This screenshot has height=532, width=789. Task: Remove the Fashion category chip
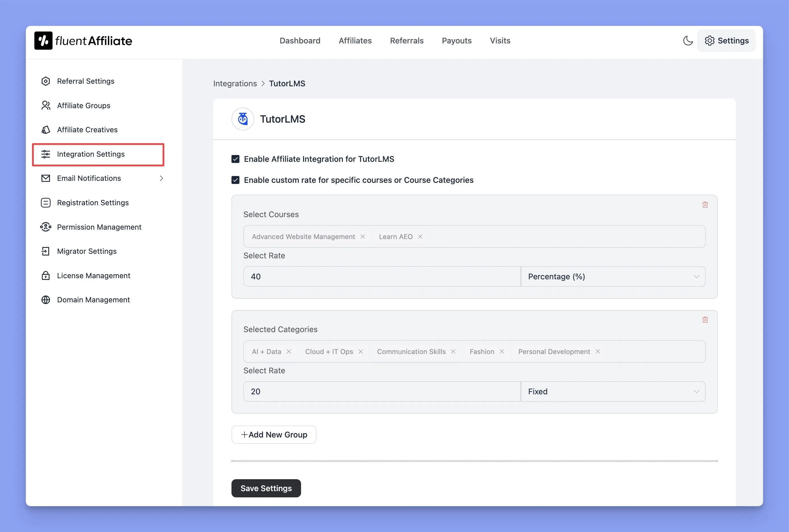(x=502, y=351)
